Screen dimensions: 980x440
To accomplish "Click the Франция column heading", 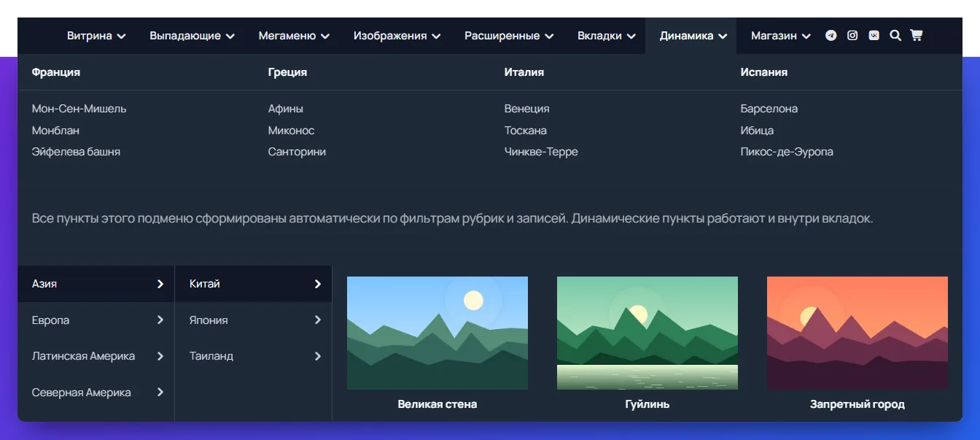I will pos(56,72).
